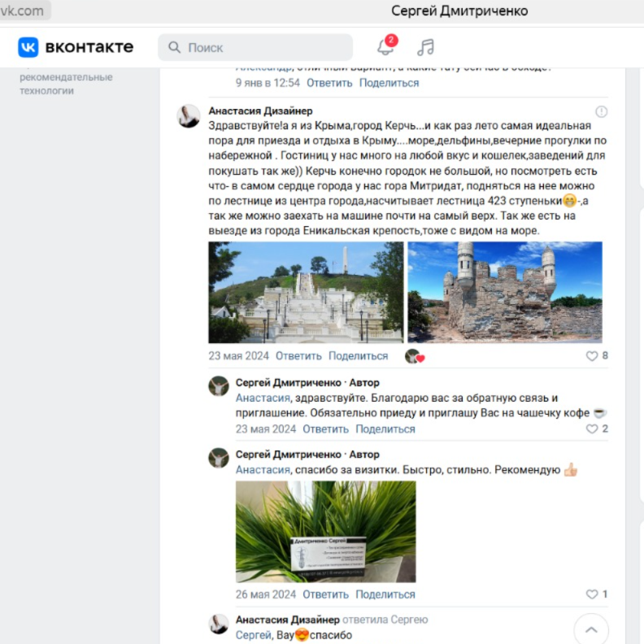Click Ответить under coffee invitation reply
The height and width of the screenshot is (644, 644).
click(326, 429)
